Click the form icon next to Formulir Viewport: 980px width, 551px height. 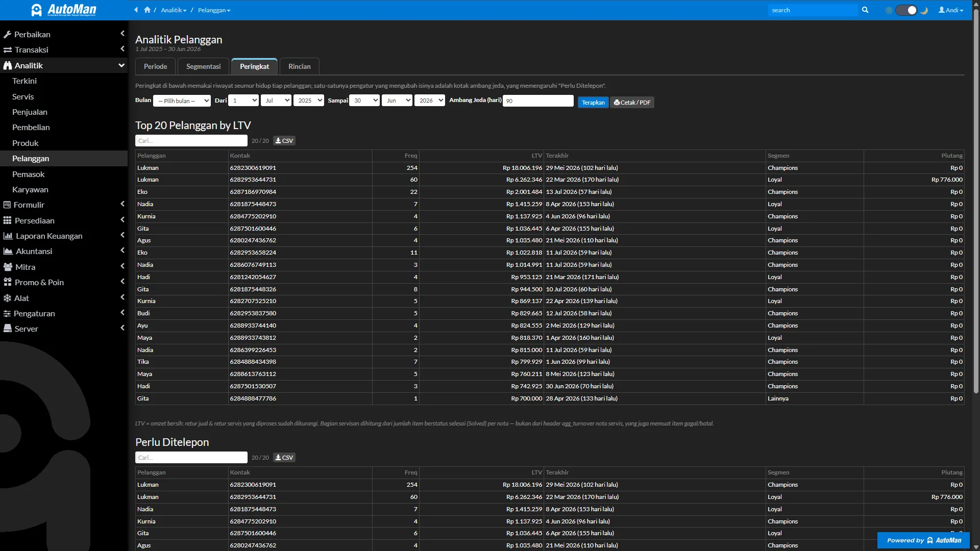(x=7, y=205)
